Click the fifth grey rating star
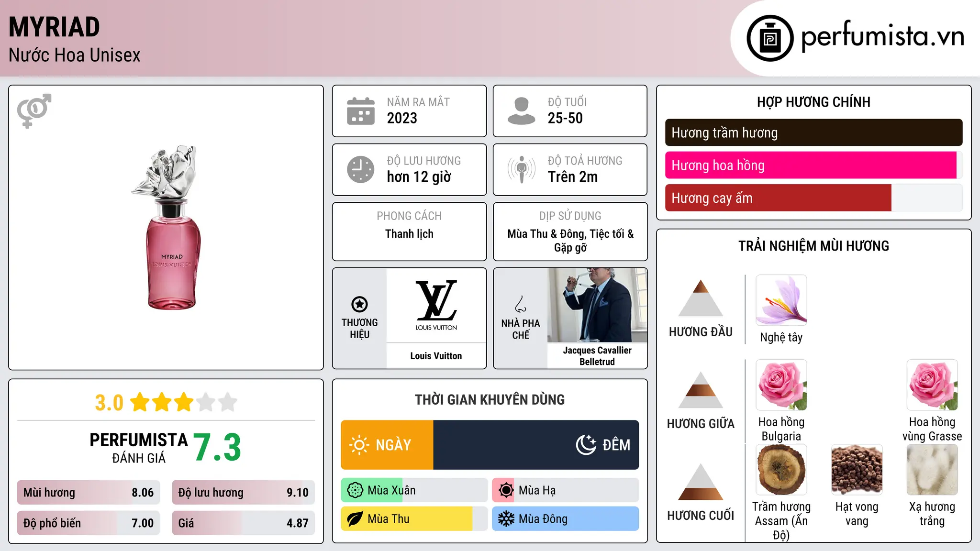This screenshot has height=551, width=980. 228,402
